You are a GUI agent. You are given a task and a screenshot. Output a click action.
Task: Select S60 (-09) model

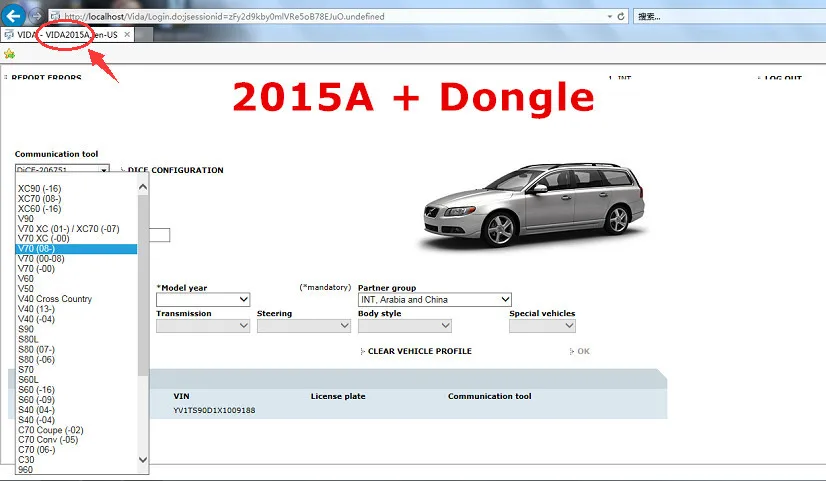pyautogui.click(x=76, y=399)
